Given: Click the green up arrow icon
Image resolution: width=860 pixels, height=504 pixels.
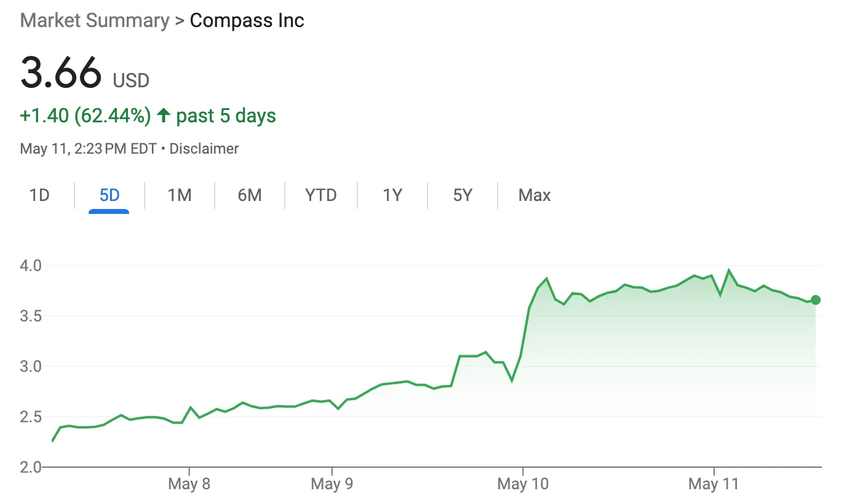Looking at the screenshot, I should (x=163, y=116).
